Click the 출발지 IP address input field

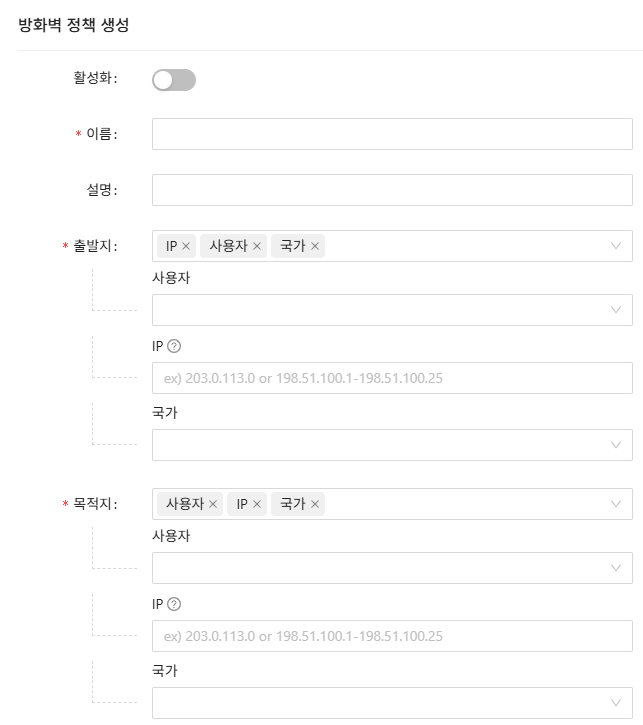point(391,378)
